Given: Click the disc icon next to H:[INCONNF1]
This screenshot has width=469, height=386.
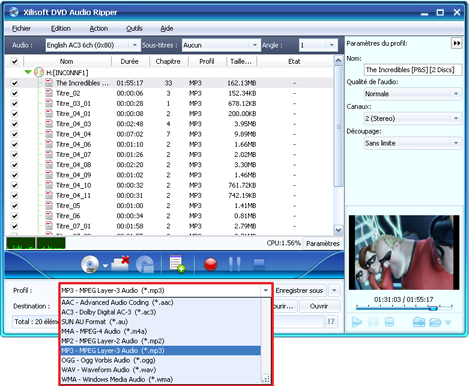Looking at the screenshot, I should coord(39,72).
